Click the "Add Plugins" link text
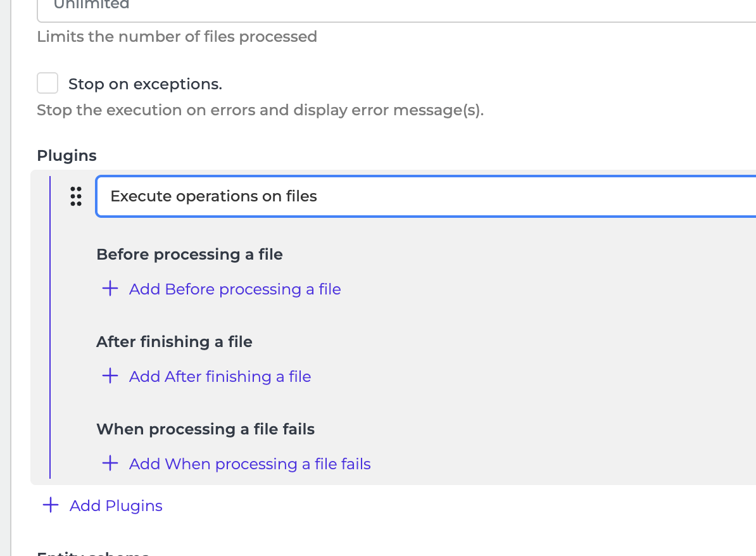The width and height of the screenshot is (756, 556). [116, 506]
